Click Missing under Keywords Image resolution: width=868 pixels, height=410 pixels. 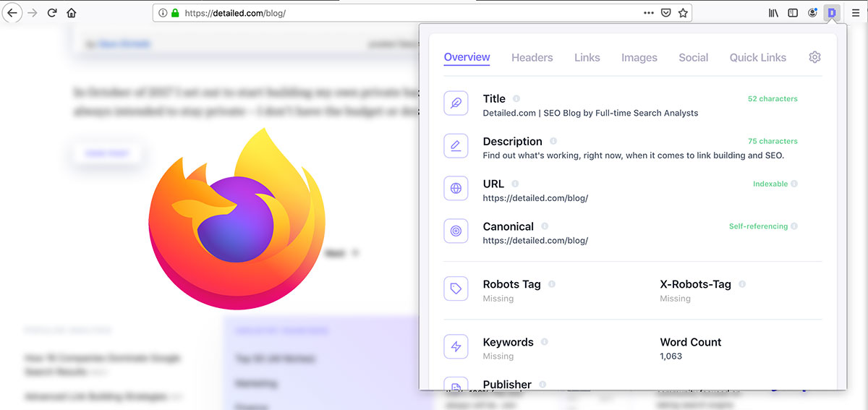[x=498, y=356]
